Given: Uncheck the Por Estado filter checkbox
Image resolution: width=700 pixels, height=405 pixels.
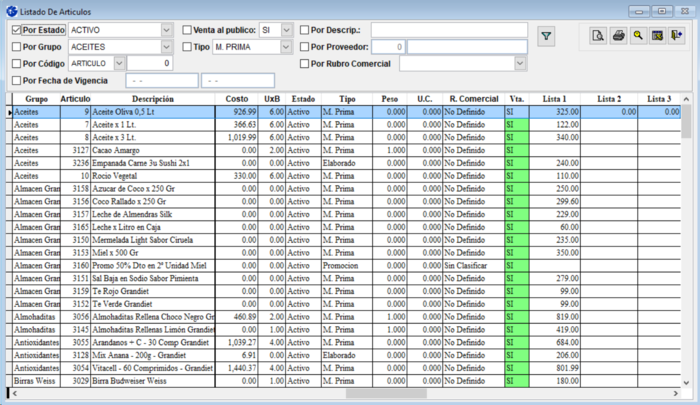Looking at the screenshot, I should coord(17,30).
